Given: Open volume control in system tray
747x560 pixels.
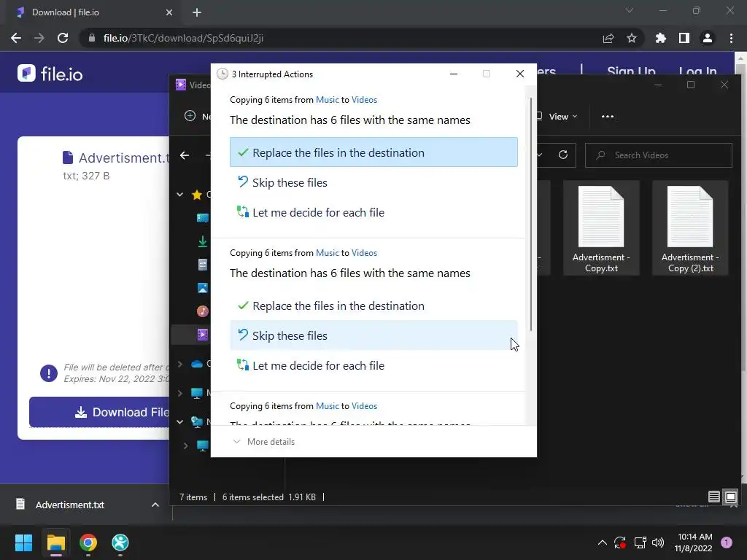Looking at the screenshot, I should coord(658,542).
